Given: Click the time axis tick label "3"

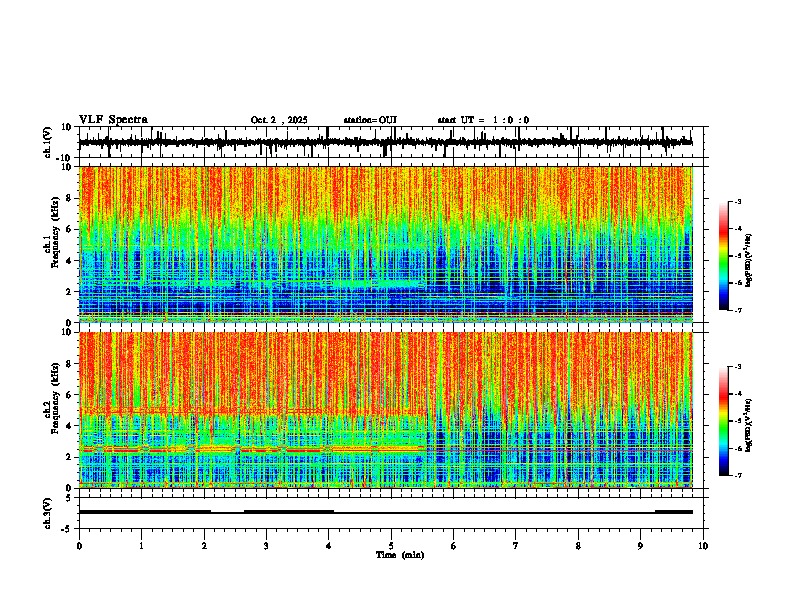Looking at the screenshot, I should 266,546.
